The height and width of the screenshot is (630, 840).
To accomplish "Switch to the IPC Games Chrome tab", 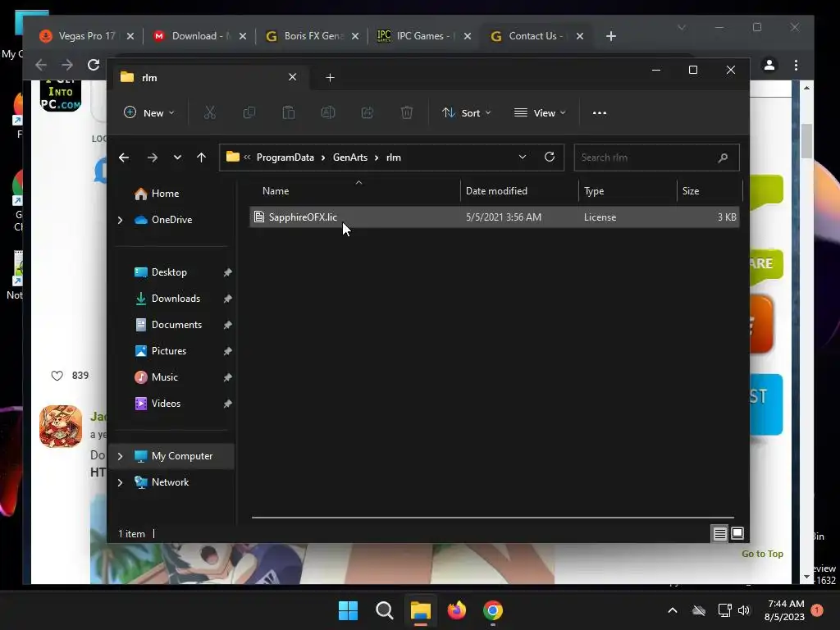I will [426, 36].
